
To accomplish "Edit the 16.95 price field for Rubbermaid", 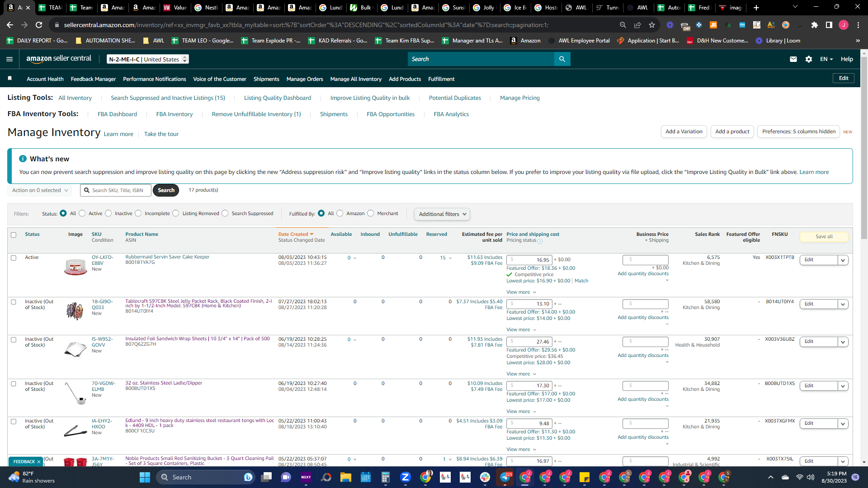I will 529,260.
